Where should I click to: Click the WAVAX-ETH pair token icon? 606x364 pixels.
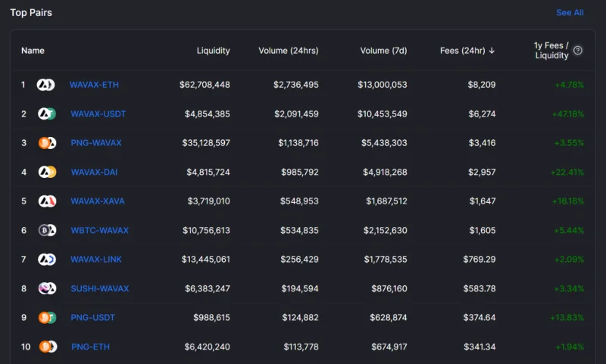coord(46,85)
